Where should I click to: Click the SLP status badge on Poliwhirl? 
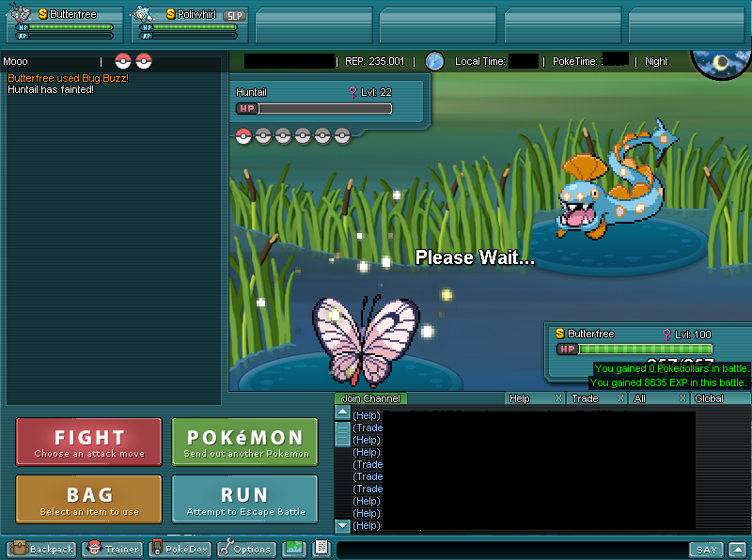pyautogui.click(x=234, y=15)
